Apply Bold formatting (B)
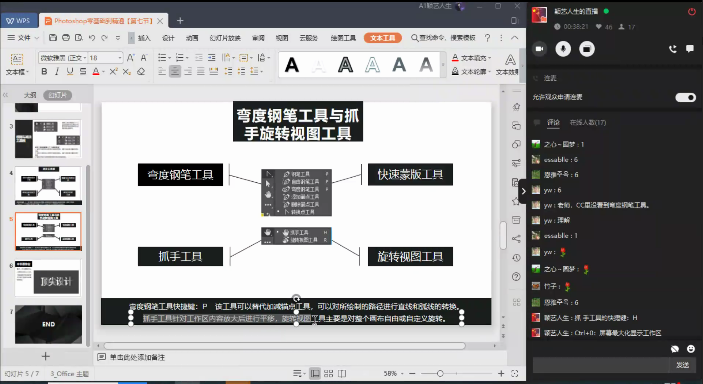703x384 pixels. pyautogui.click(x=44, y=71)
